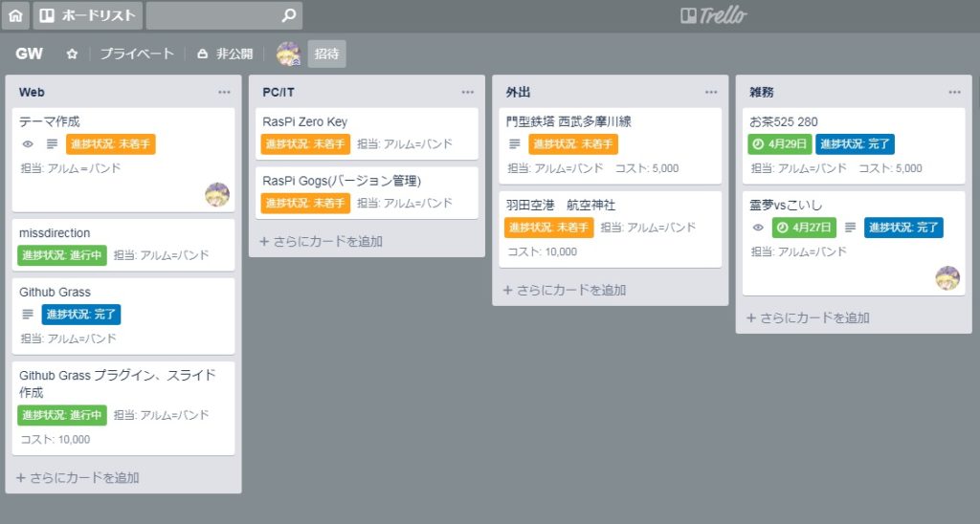Click orange 未着手 badge on テーマ作成 card
The height and width of the screenshot is (524, 980).
pos(111,144)
